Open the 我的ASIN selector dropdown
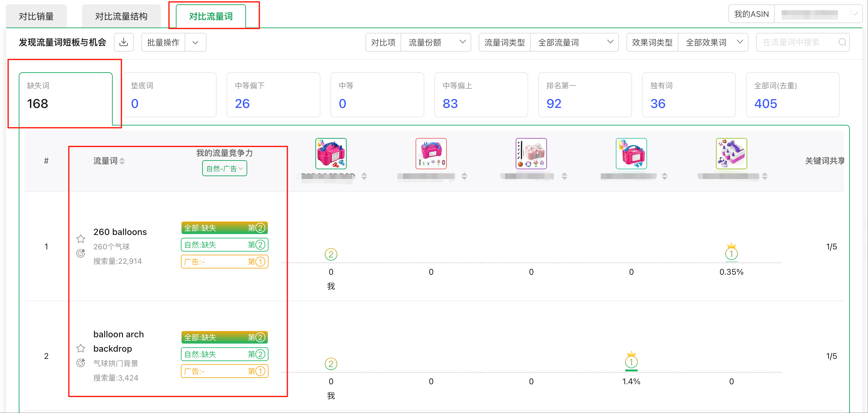Viewport: 868px width, 413px height. pos(818,14)
